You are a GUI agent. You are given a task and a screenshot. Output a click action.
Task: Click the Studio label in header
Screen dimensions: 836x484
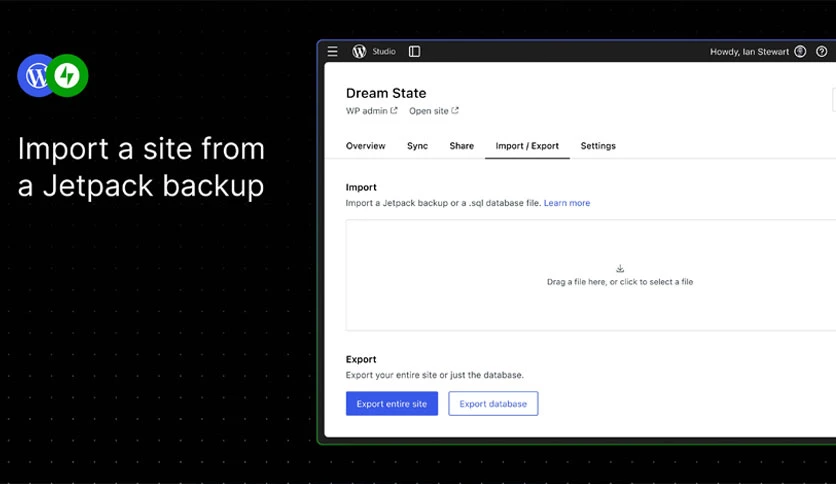point(384,51)
